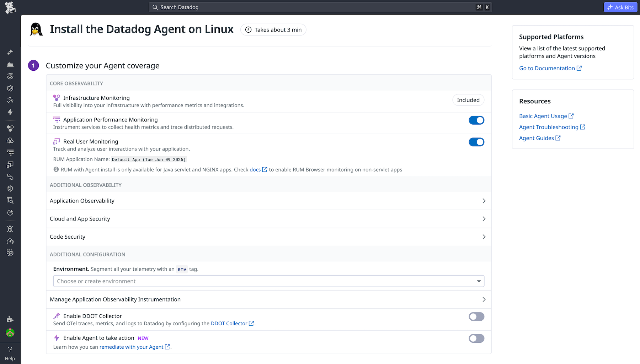Enable the DDOT Collector toggle
The width and height of the screenshot is (640, 364).
[476, 316]
